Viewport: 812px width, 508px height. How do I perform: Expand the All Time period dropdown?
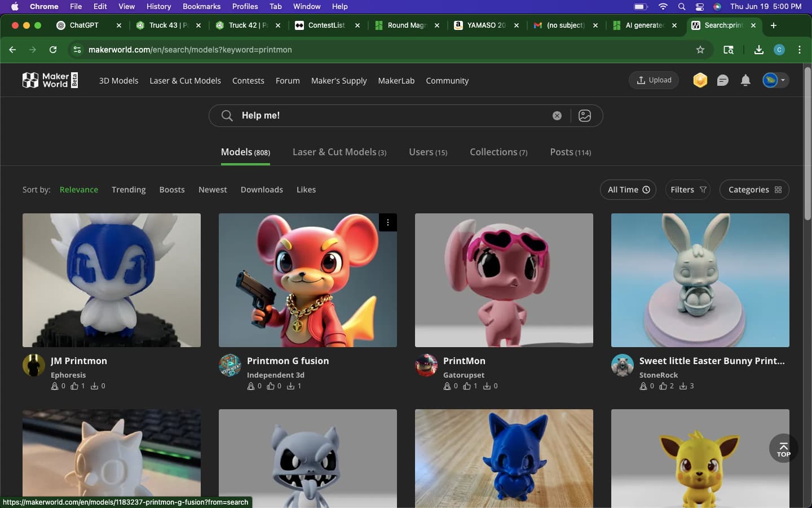coord(628,190)
